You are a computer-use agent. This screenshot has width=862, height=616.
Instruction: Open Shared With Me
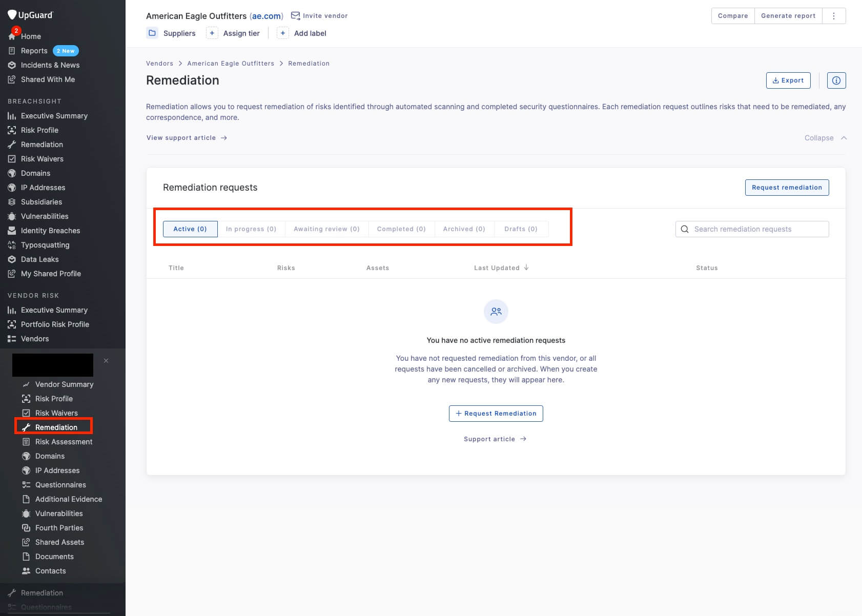point(48,79)
